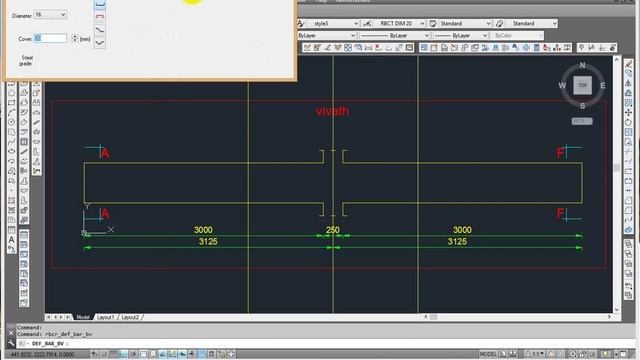This screenshot has height=360, width=640.
Task: Toggle Polar Tracking in status bar
Action: pos(133,354)
